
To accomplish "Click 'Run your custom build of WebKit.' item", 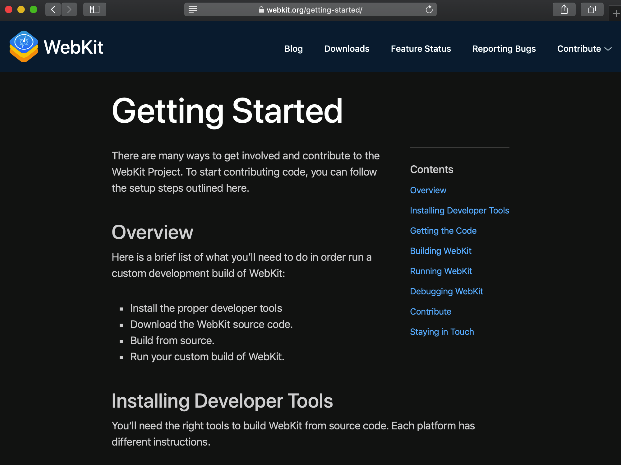I will [x=207, y=356].
